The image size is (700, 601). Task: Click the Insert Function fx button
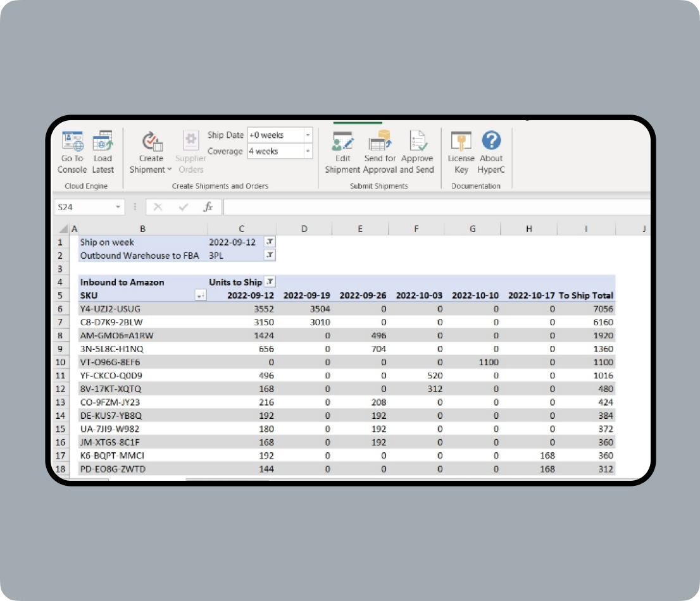208,208
